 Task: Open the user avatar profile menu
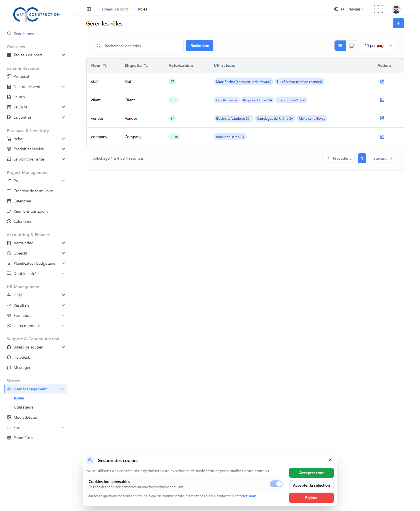coord(396,9)
